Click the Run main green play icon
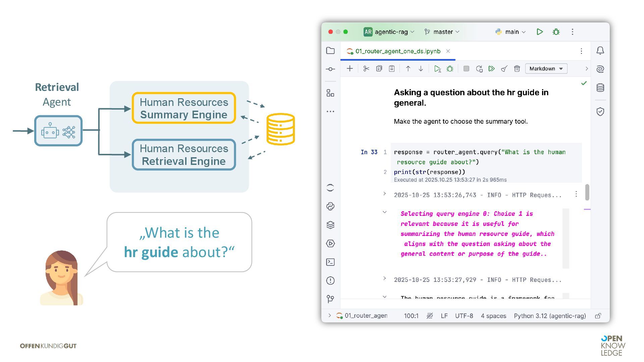Screen dimensions: 644x362 (539, 32)
